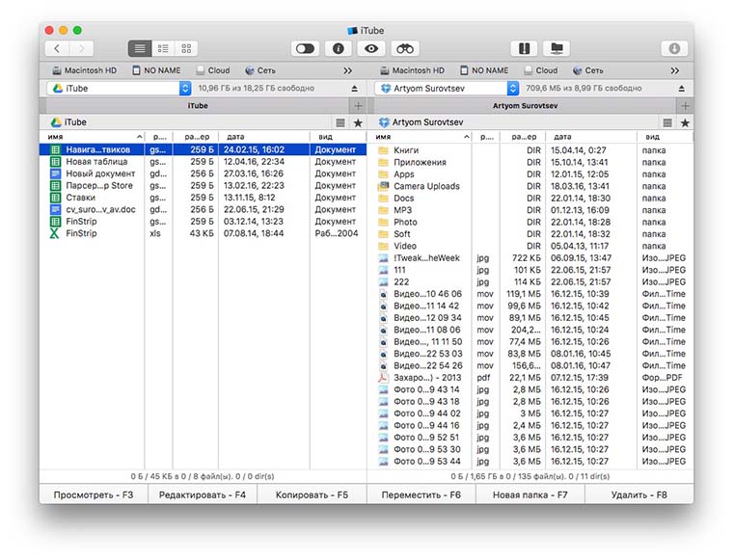Click Новая папка - F7 button
The width and height of the screenshot is (733, 560).
[530, 494]
